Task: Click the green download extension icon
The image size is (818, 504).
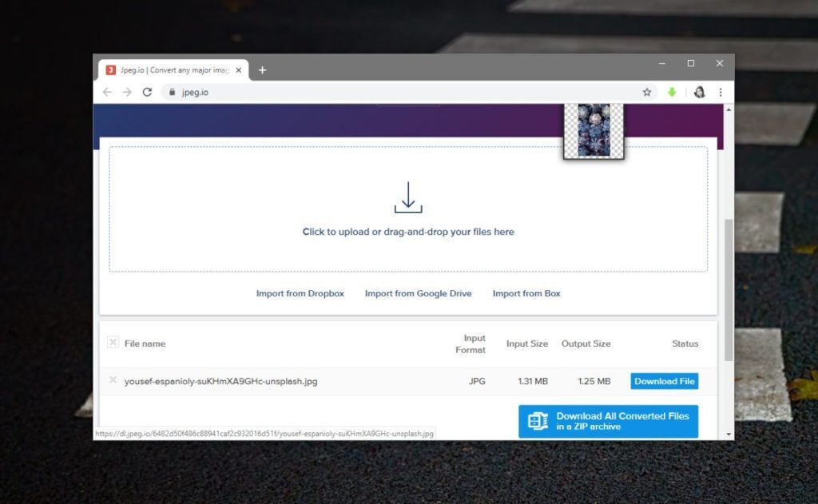Action: tap(673, 92)
